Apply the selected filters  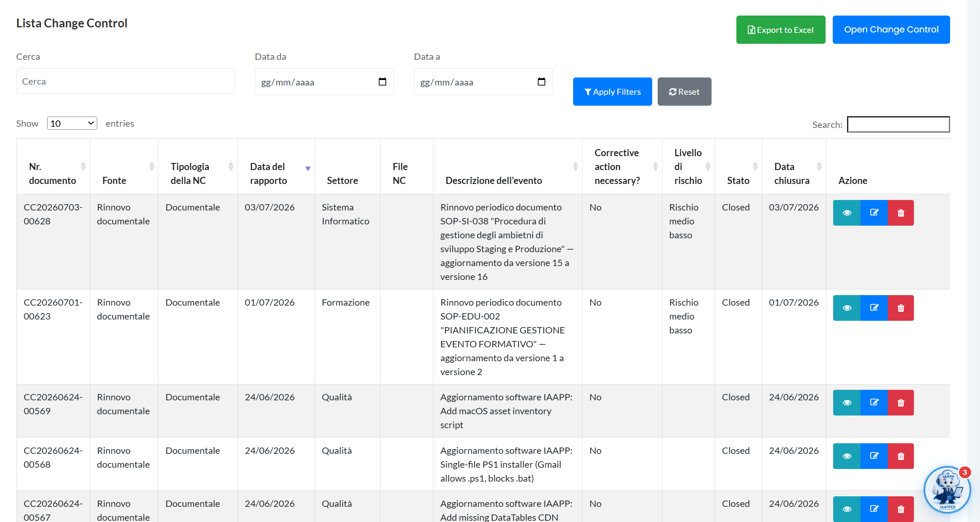point(612,91)
